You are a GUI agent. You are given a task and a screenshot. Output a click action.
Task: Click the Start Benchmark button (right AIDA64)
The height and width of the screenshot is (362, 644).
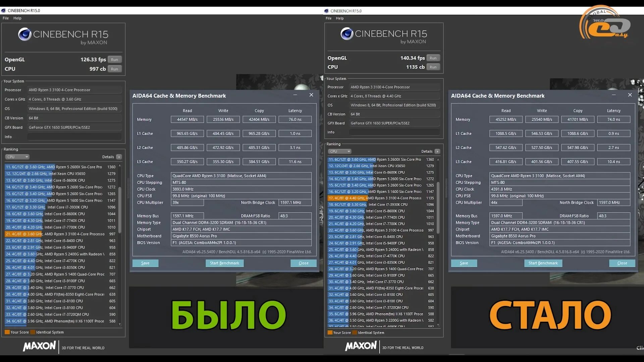click(543, 262)
